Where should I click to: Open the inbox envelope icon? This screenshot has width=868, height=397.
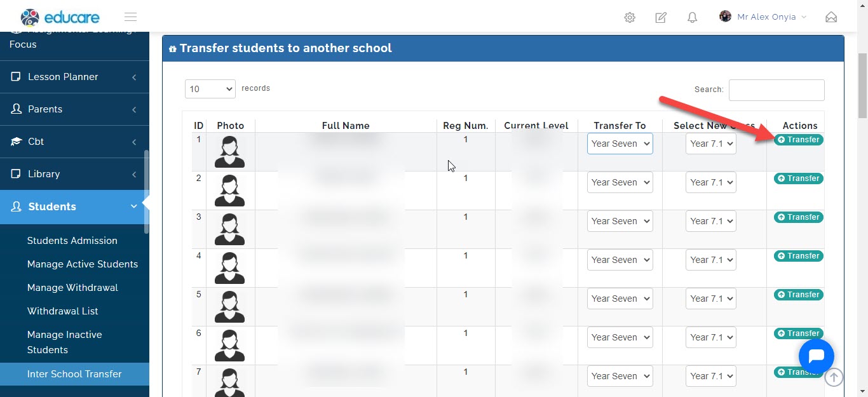coord(831,17)
